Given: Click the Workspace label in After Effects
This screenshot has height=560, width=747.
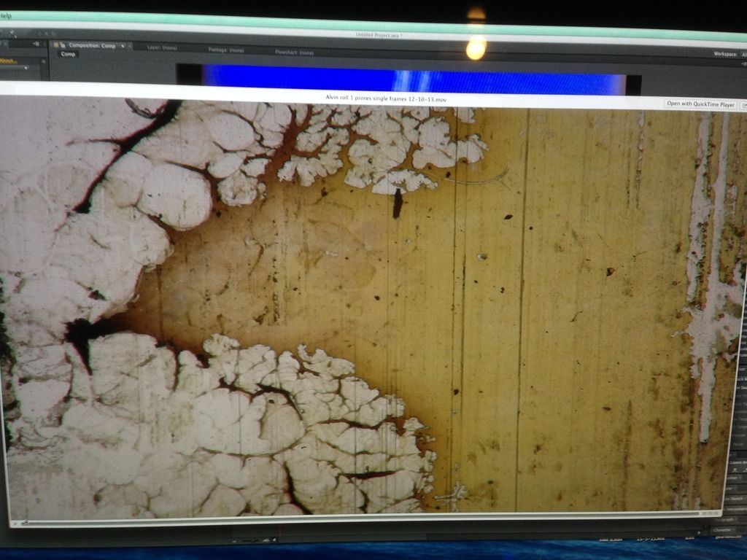Looking at the screenshot, I should (724, 54).
